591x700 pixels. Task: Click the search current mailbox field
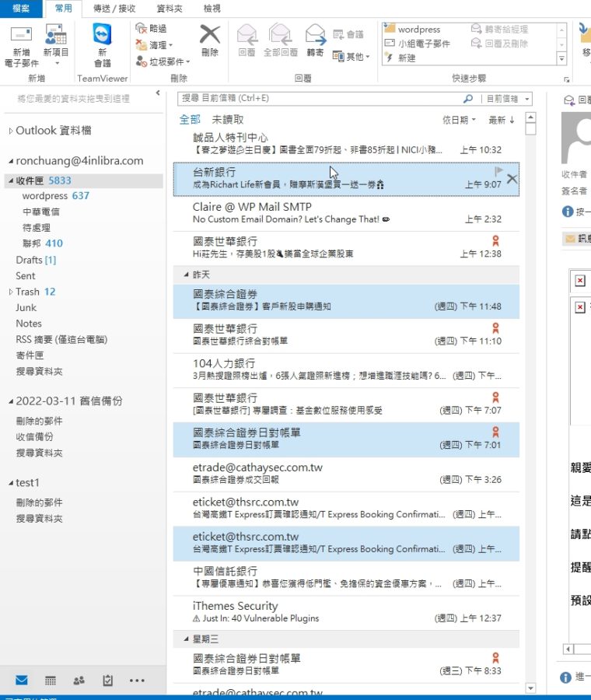click(x=319, y=99)
